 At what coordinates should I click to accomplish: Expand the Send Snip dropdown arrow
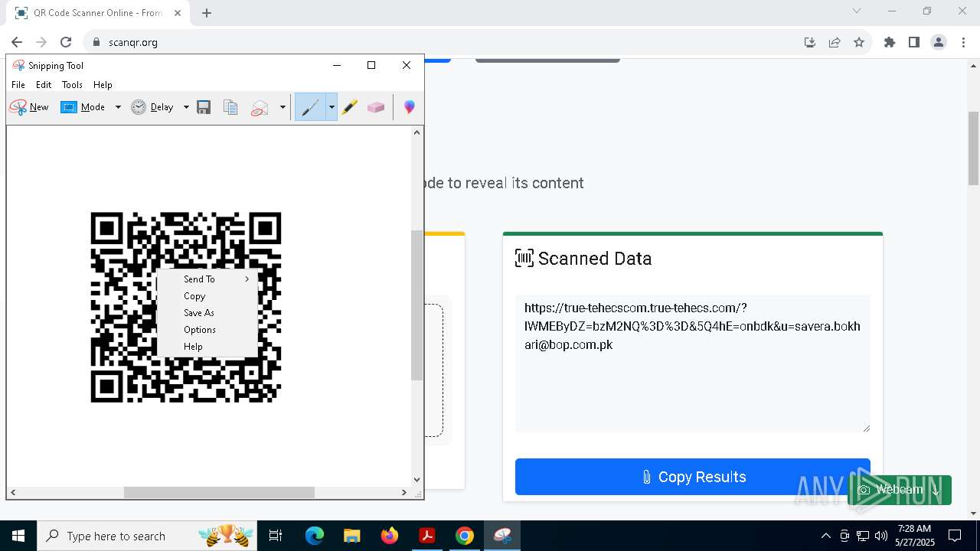[283, 107]
